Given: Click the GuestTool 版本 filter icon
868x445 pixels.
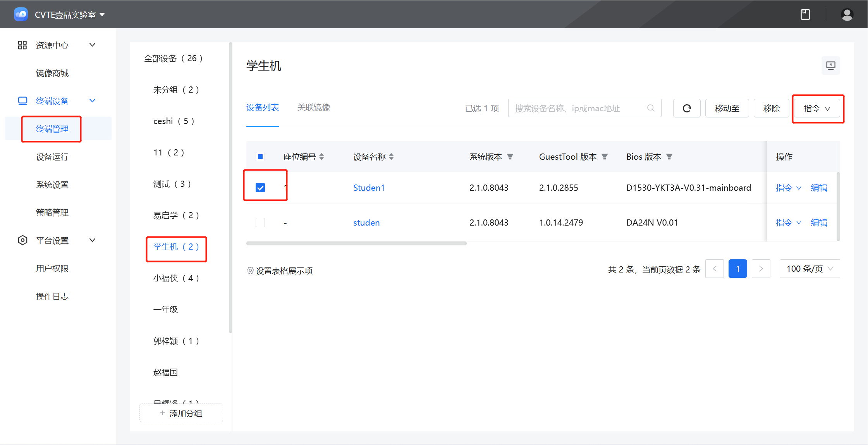Looking at the screenshot, I should click(x=605, y=157).
